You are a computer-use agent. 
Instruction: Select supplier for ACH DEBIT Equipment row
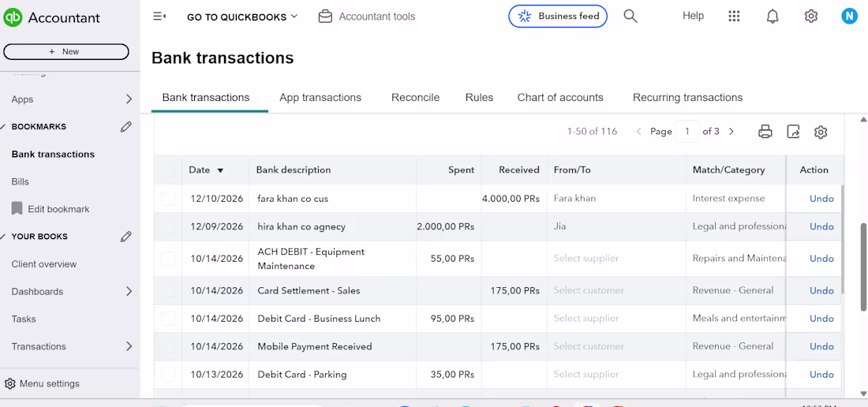coord(616,258)
